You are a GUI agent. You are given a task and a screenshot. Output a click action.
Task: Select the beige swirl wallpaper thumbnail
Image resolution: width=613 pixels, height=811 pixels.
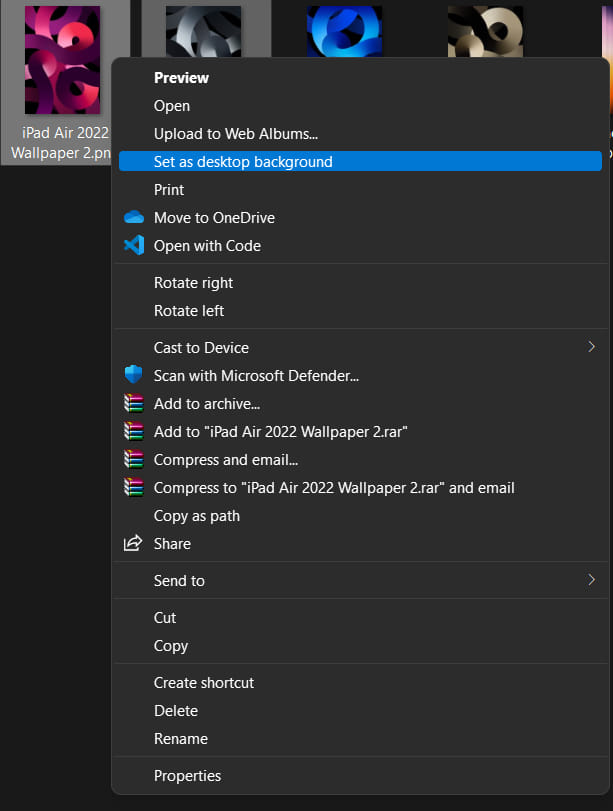point(485,31)
